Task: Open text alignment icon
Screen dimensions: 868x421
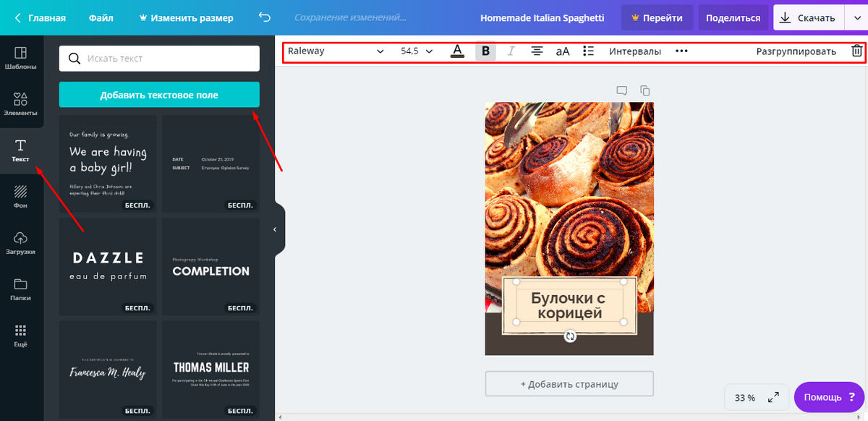Action: click(537, 51)
